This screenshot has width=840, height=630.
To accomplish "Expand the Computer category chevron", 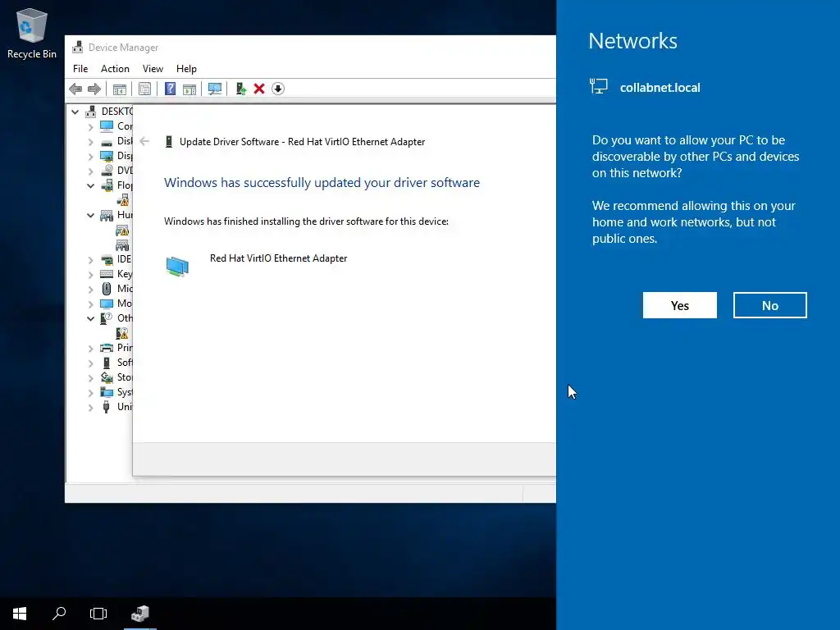I will 90,127.
